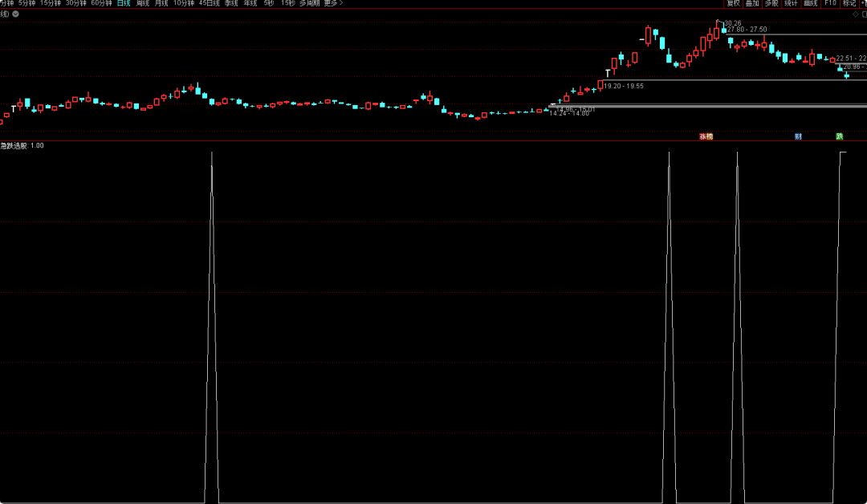
Task: Click the 复权 button
Action: click(733, 3)
